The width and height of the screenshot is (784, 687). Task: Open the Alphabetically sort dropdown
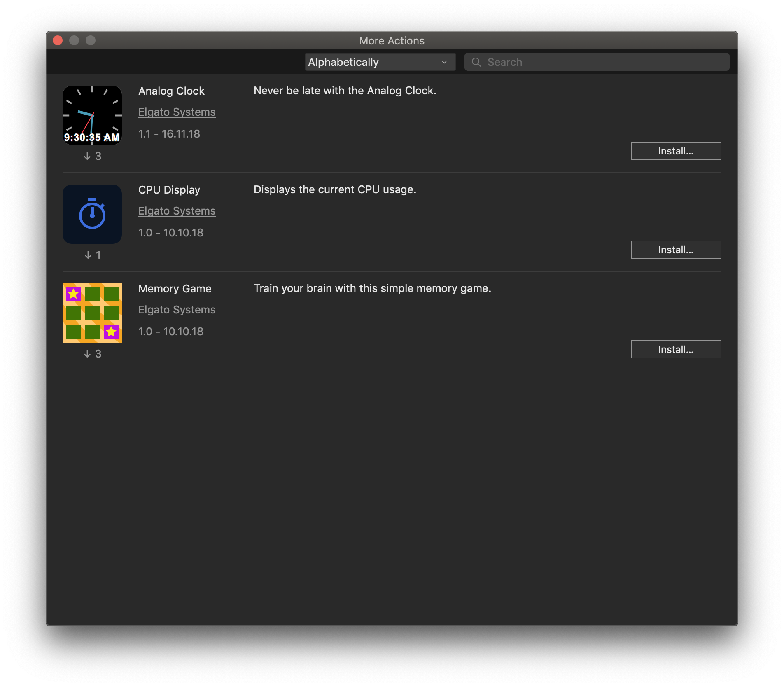tap(380, 62)
